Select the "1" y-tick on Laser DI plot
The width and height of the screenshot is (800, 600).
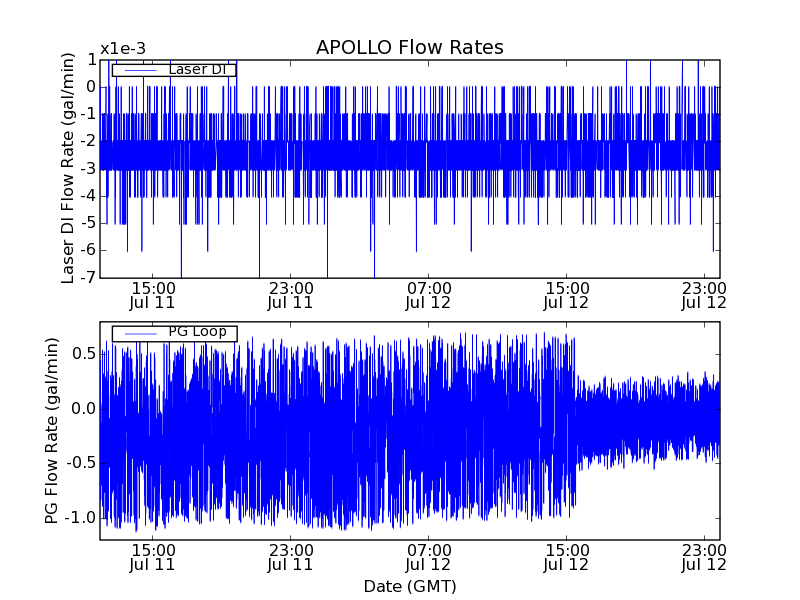click(x=91, y=60)
